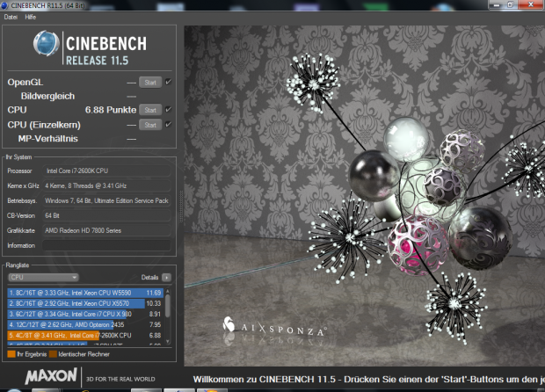Select ranking entry AMD Opteron 2435
Viewport: 545px width, 392px height.
[x=85, y=324]
